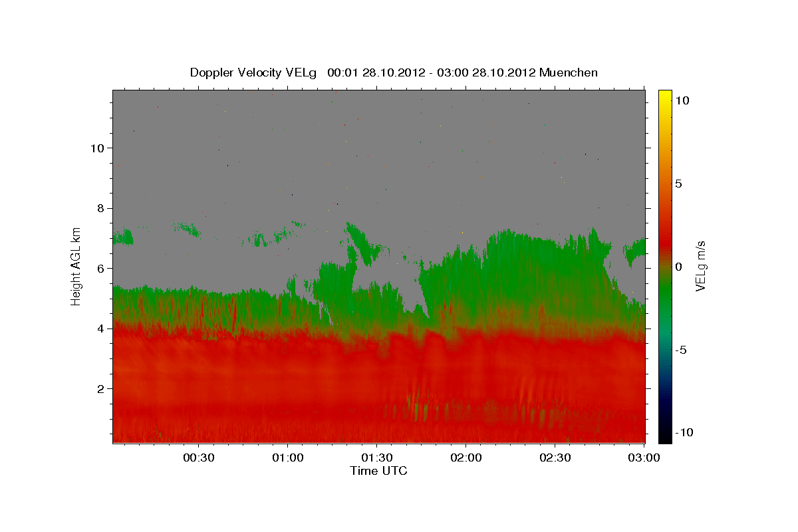The height and width of the screenshot is (532, 798).
Task: Click the 01:00 time tick label
Action: (288, 458)
